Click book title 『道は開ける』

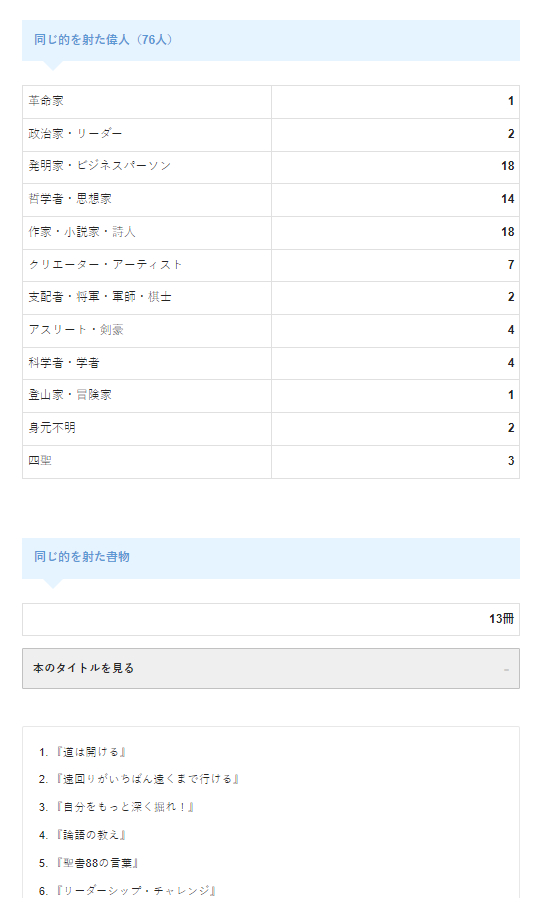coord(90,752)
